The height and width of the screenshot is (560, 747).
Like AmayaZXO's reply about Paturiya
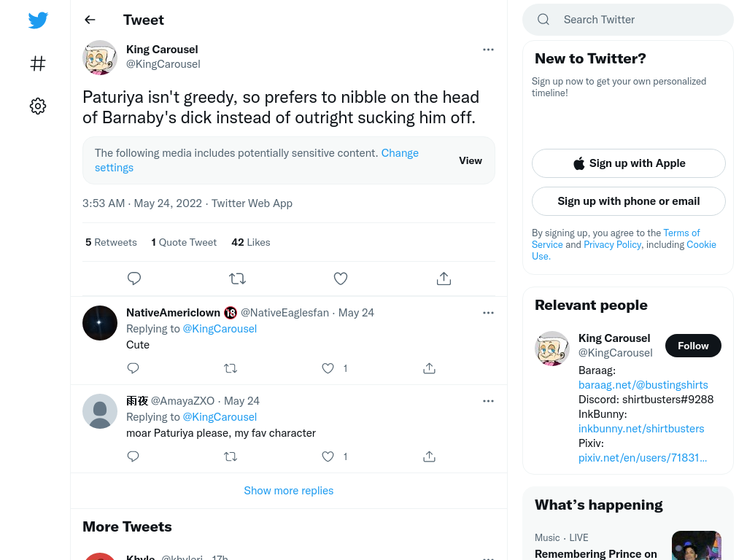click(x=328, y=456)
